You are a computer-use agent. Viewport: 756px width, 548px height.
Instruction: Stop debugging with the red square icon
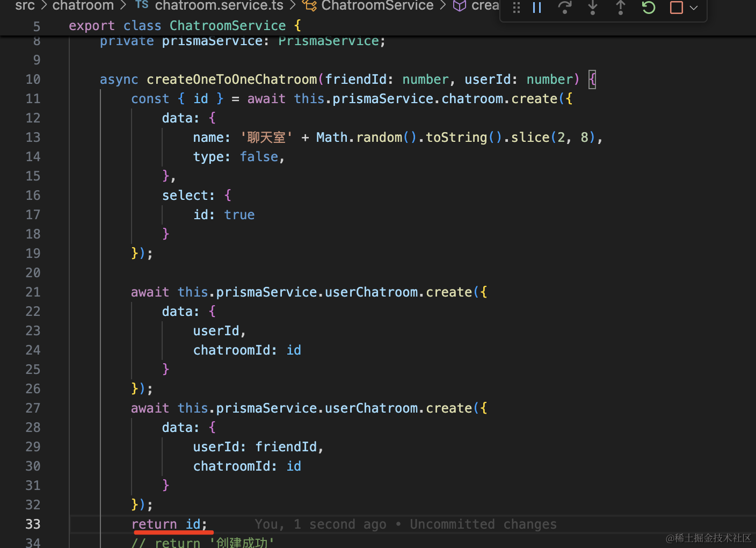point(677,8)
